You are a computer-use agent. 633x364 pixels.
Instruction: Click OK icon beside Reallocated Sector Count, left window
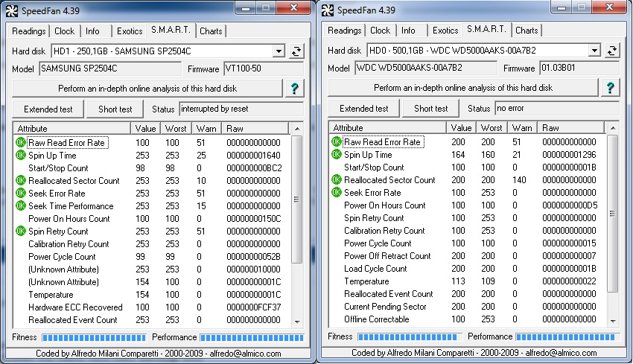(x=21, y=181)
